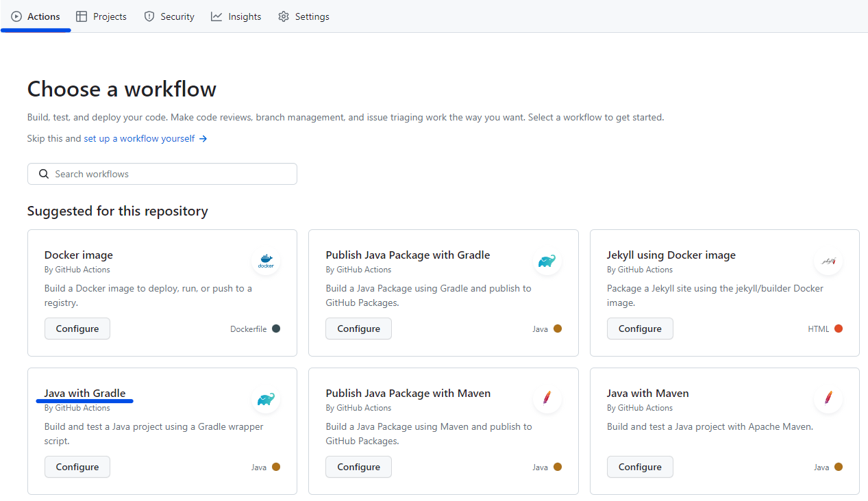Click the Actions play icon
This screenshot has height=501, width=868.
[16, 16]
